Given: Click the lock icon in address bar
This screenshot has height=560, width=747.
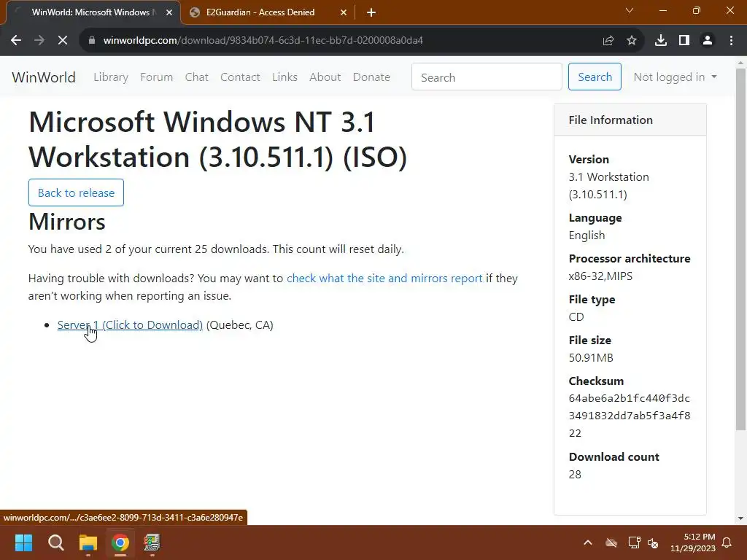Looking at the screenshot, I should click(x=92, y=41).
